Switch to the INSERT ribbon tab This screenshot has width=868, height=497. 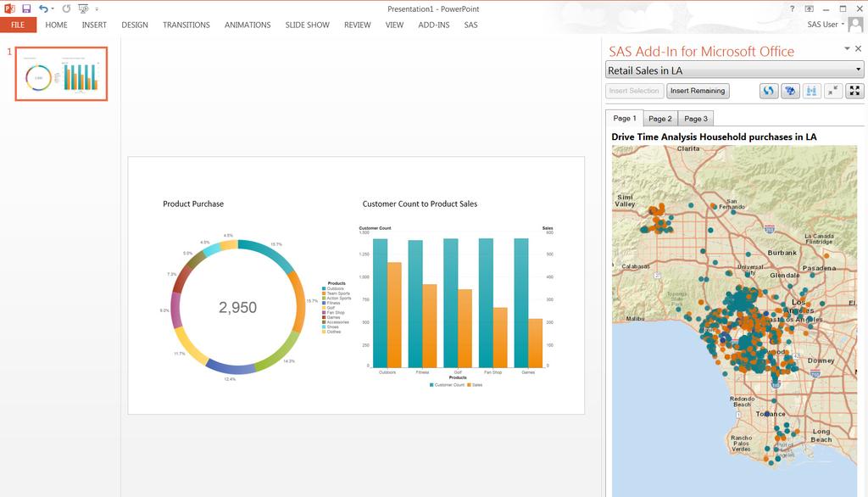[x=94, y=25]
